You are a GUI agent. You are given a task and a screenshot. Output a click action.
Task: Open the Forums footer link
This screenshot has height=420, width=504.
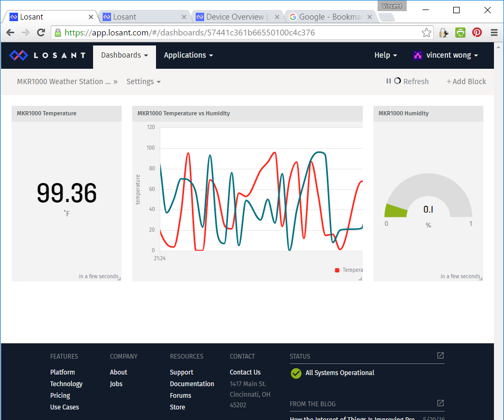[180, 395]
